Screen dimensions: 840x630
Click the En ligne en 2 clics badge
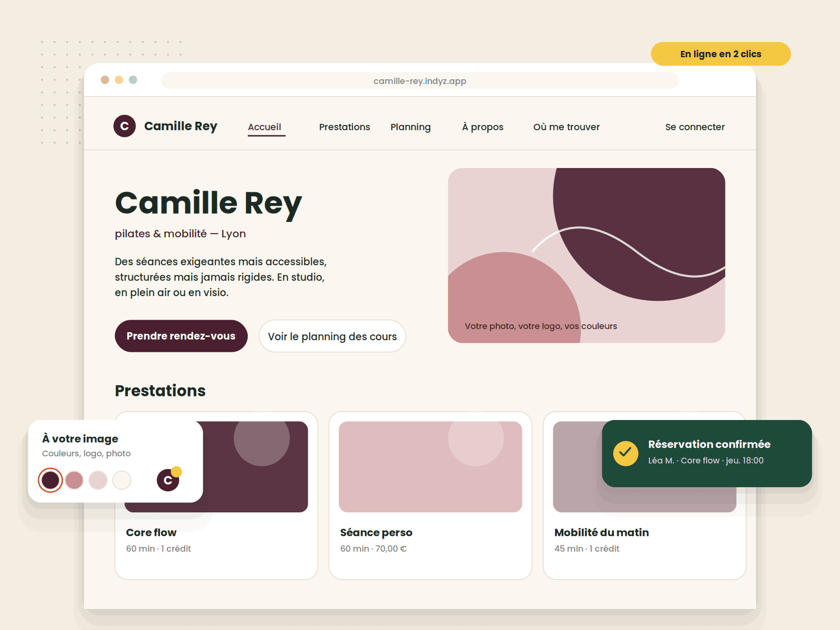[x=721, y=54]
